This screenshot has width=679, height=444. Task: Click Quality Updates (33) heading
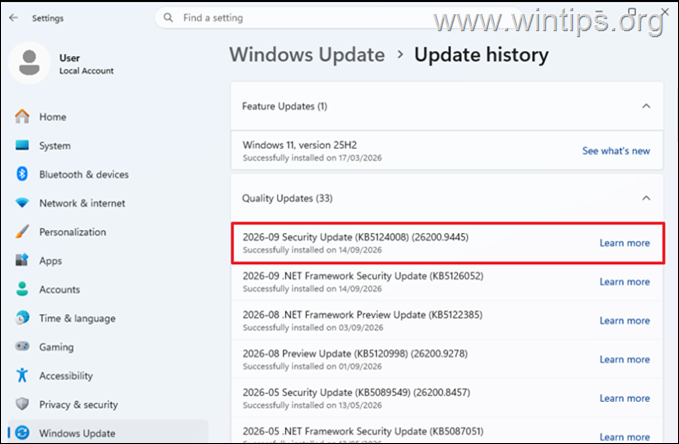287,198
